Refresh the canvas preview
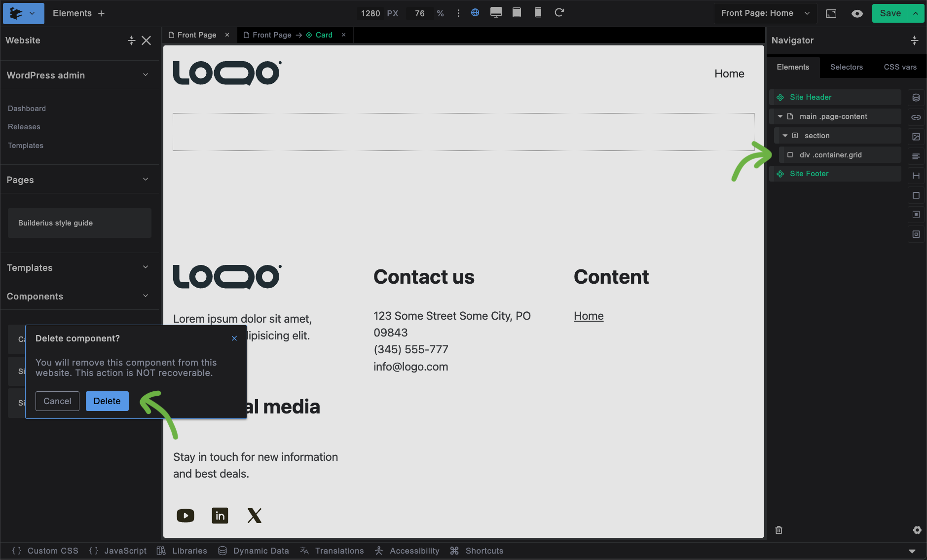The image size is (927, 560). pyautogui.click(x=560, y=13)
